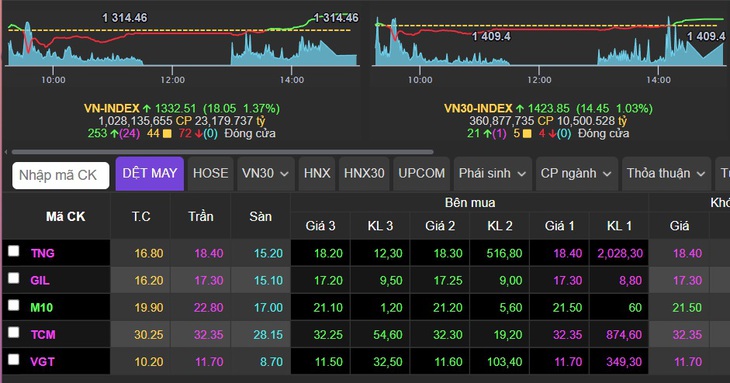This screenshot has height=383, width=730.
Task: Open the TCM stock symbol
Action: pos(43,335)
